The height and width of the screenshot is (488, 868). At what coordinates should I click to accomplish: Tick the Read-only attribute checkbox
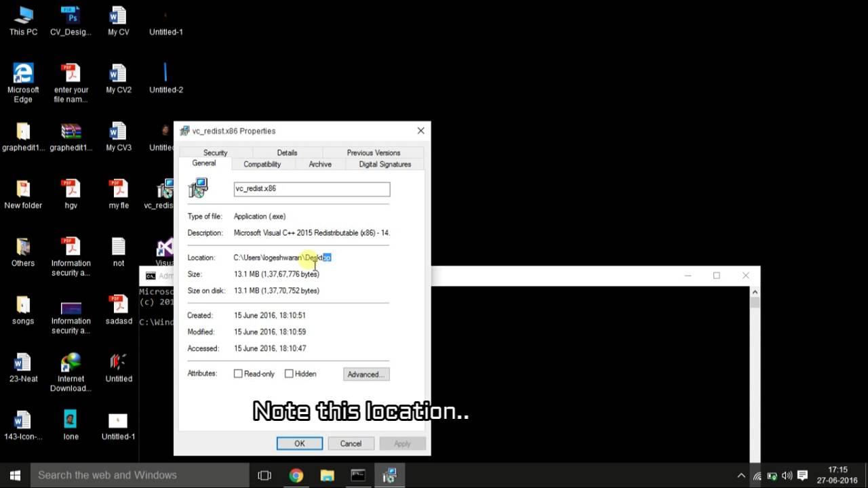(238, 373)
